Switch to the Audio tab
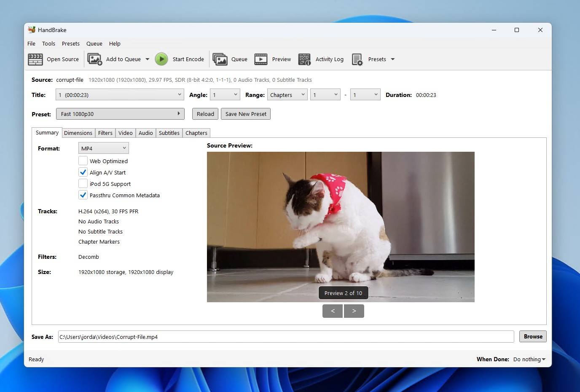The image size is (580, 392). 146,133
